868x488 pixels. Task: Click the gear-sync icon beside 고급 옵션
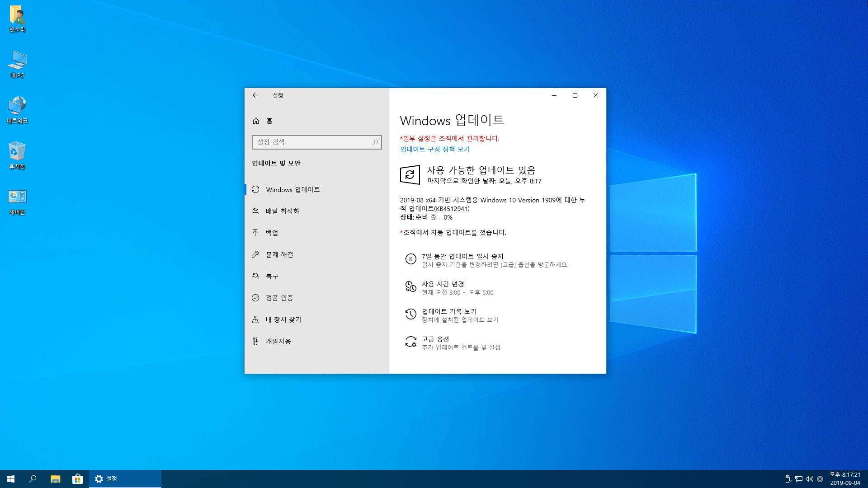coord(410,342)
